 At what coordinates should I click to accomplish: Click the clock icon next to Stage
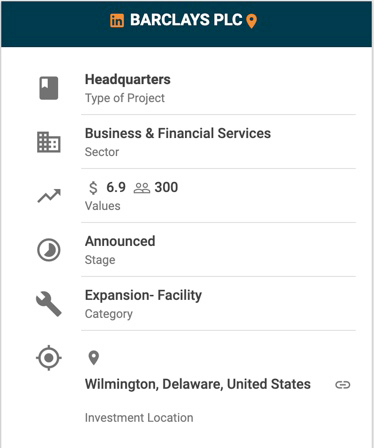point(49,250)
